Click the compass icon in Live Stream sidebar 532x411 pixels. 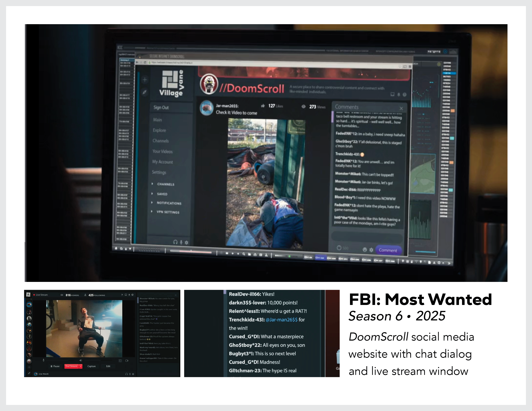pos(29,373)
